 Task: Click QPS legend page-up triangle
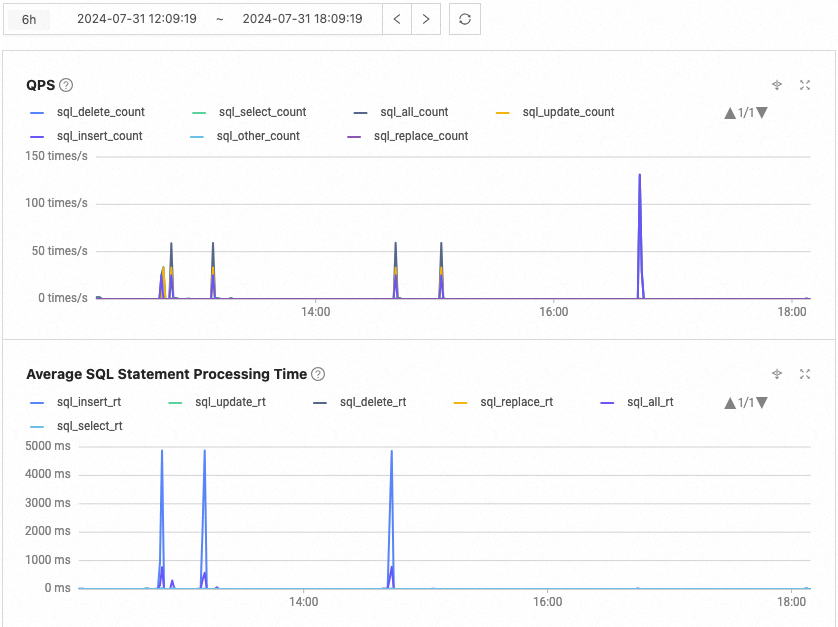(730, 113)
